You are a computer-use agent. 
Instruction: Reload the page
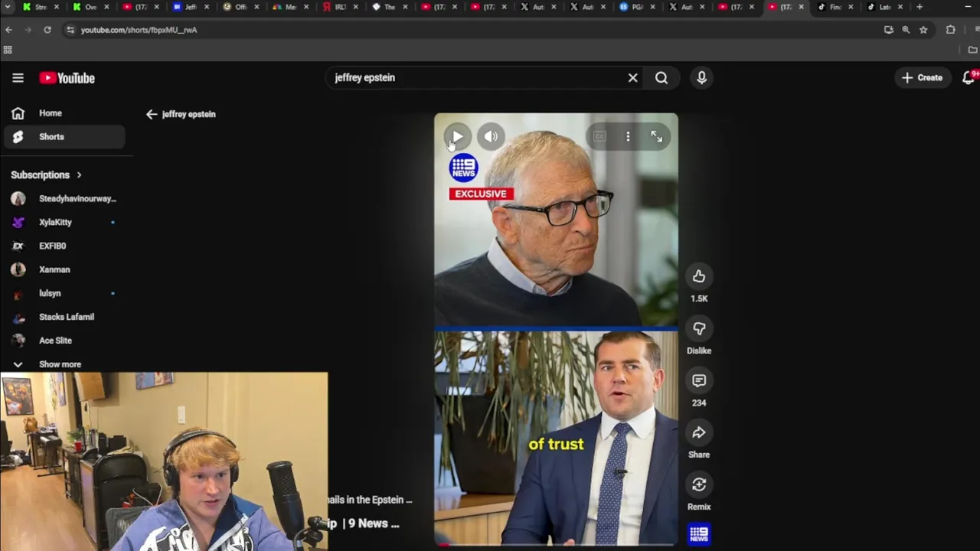click(47, 30)
